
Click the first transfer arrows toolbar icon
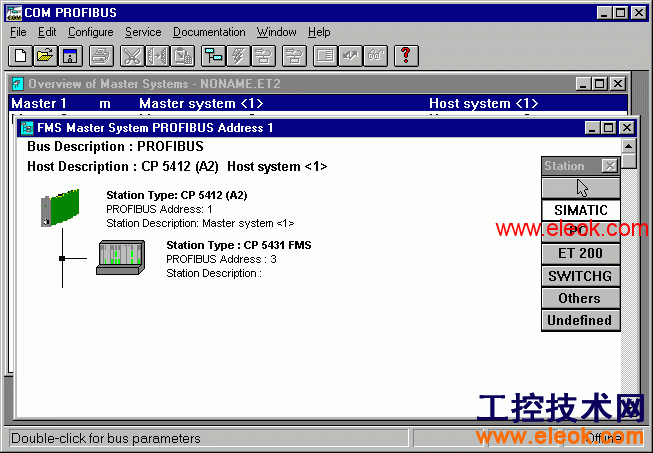pyautogui.click(x=263, y=56)
